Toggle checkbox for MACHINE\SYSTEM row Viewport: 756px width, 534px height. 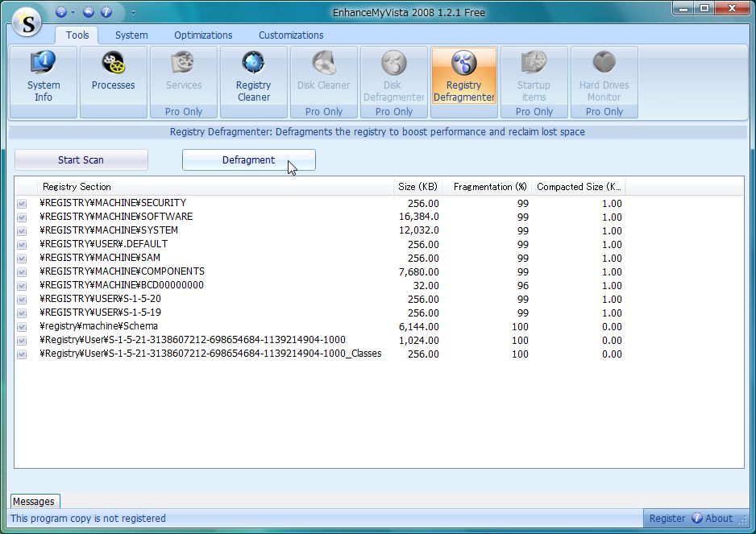pyautogui.click(x=22, y=231)
